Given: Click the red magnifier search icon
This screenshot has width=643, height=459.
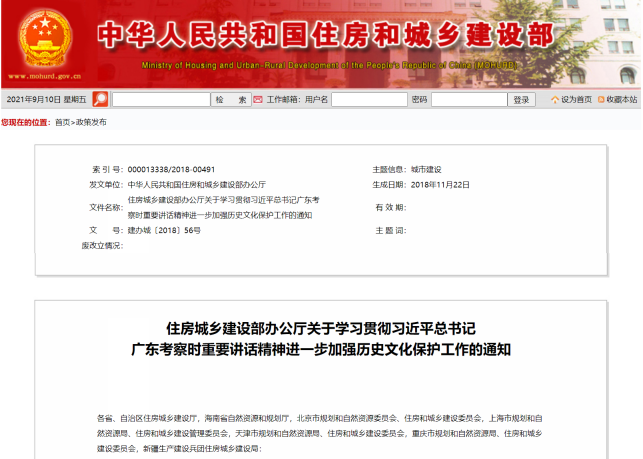Looking at the screenshot, I should [x=100, y=99].
